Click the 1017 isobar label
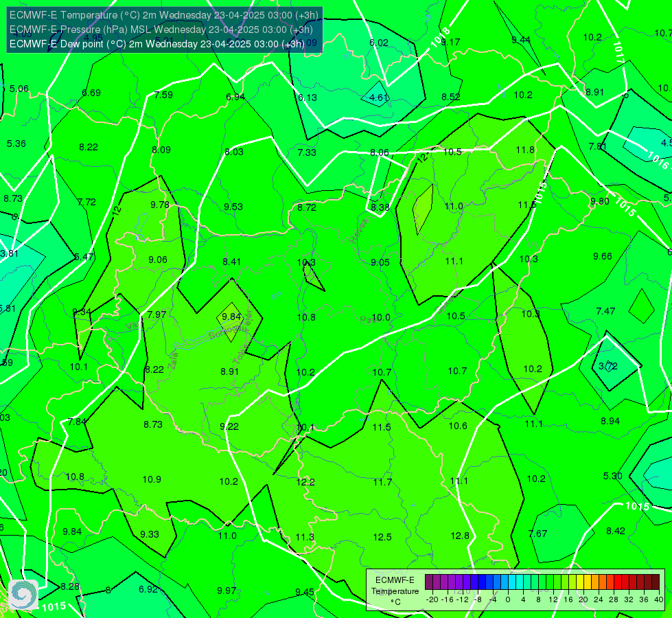This screenshot has width=672, height=618. tap(618, 52)
